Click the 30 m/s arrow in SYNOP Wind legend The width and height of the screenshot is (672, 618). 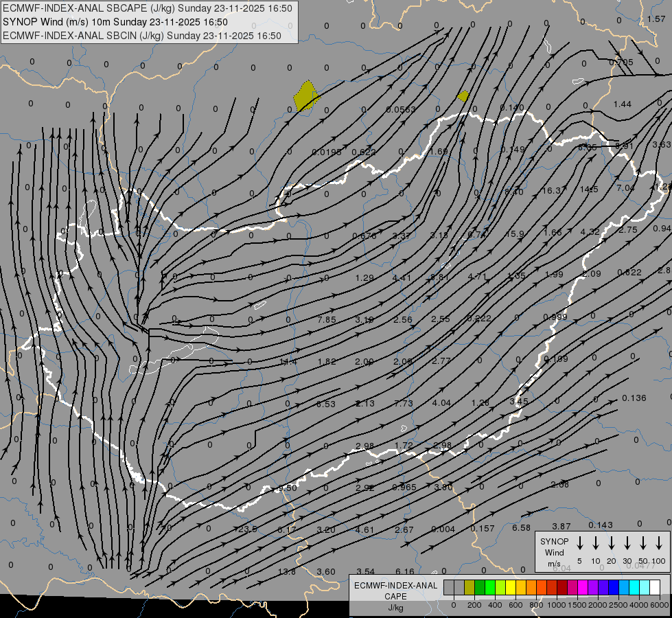click(627, 543)
